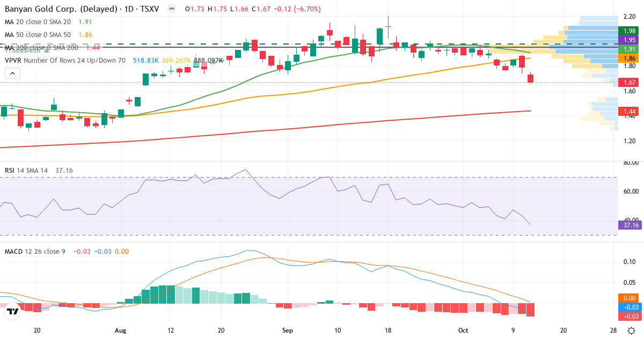Click the 37.16 RSI value label on axis
The width and height of the screenshot is (644, 338).
coord(630,225)
